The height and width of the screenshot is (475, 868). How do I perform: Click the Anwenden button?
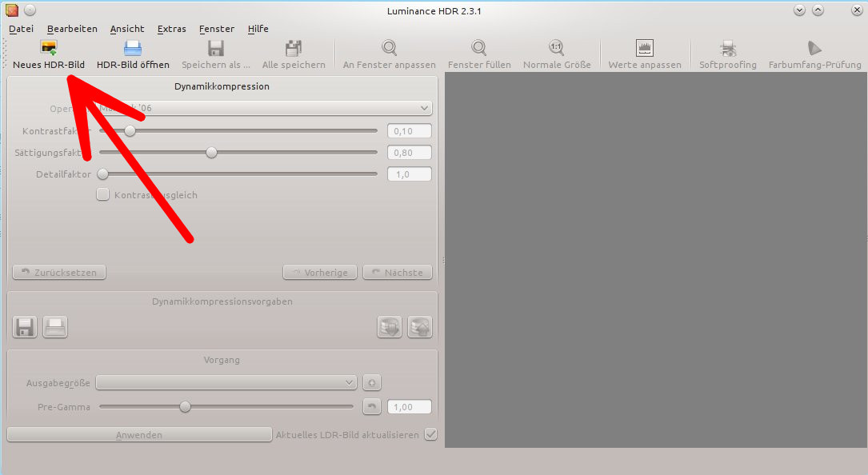click(139, 434)
